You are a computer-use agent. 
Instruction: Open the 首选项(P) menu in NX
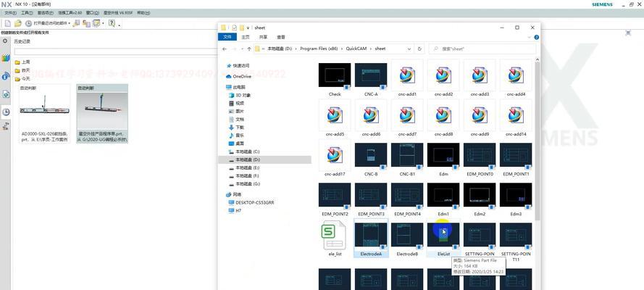coord(45,13)
